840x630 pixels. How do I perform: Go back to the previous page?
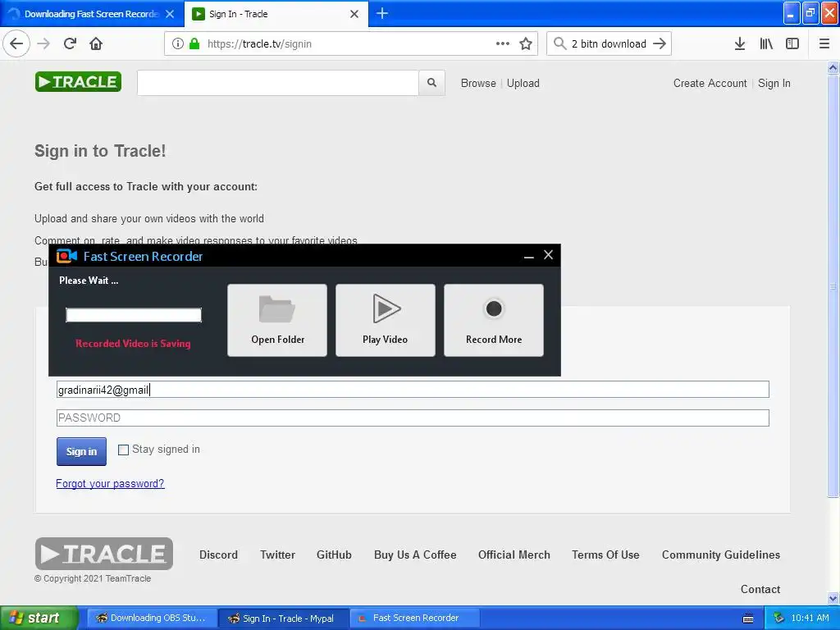[16, 43]
